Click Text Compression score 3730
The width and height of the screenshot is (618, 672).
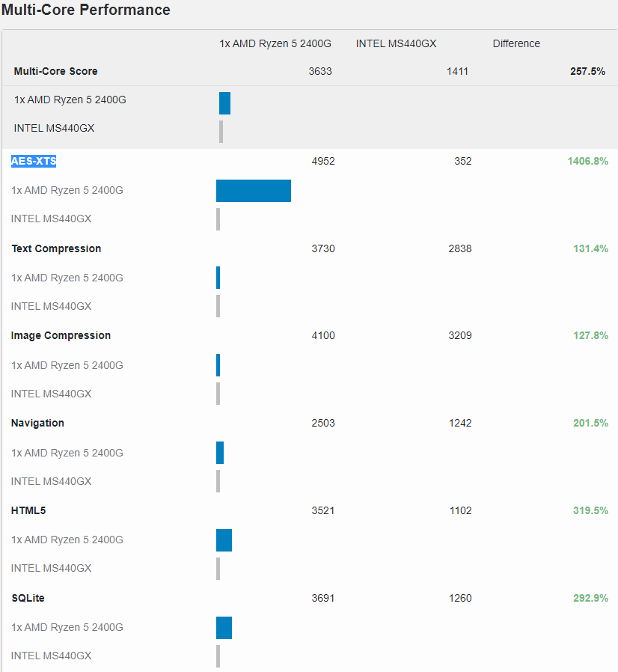pyautogui.click(x=323, y=248)
